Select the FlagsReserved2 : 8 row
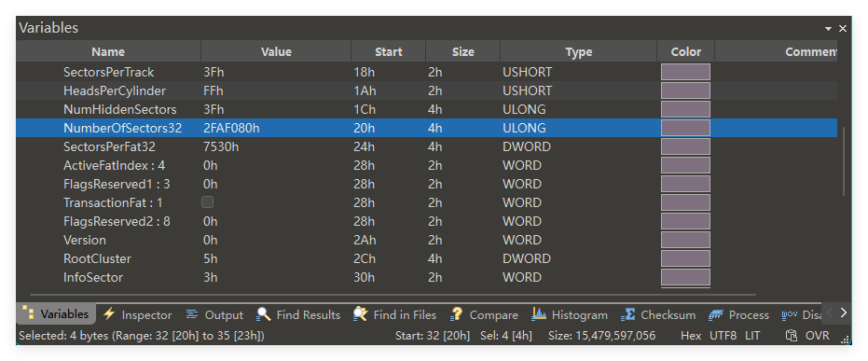This screenshot has width=868, height=361. click(426, 221)
